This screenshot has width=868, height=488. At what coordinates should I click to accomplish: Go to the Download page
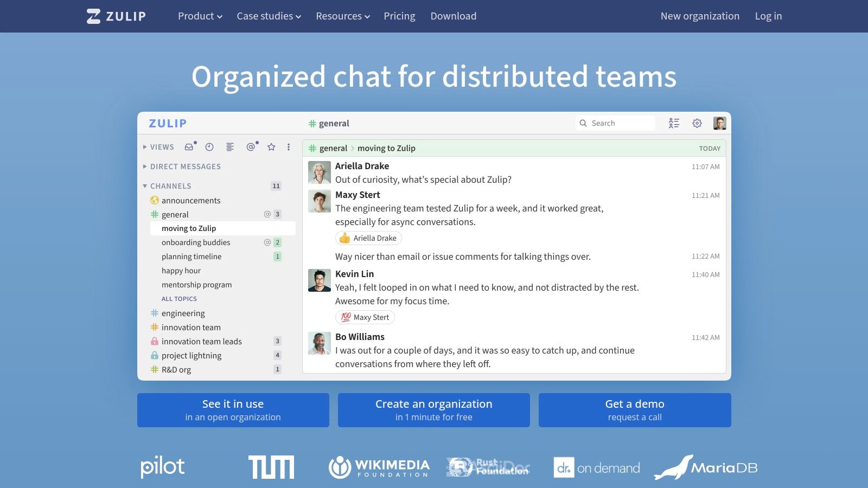click(x=454, y=16)
